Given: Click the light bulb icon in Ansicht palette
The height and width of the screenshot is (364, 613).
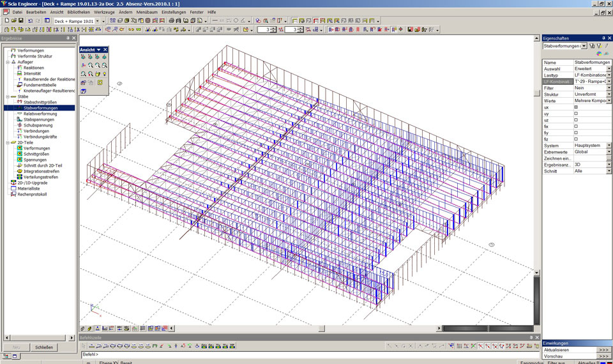Looking at the screenshot, I should [x=103, y=73].
